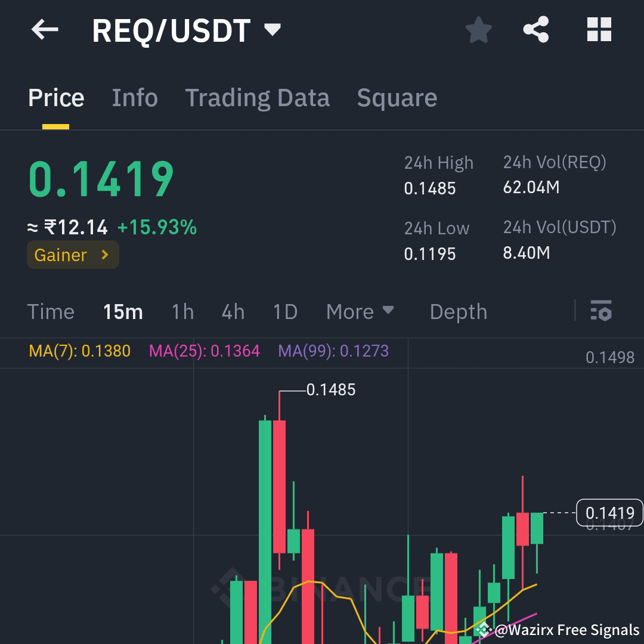
Task: Open the REQ/USDT pair selector dropdown
Action: tap(272, 30)
